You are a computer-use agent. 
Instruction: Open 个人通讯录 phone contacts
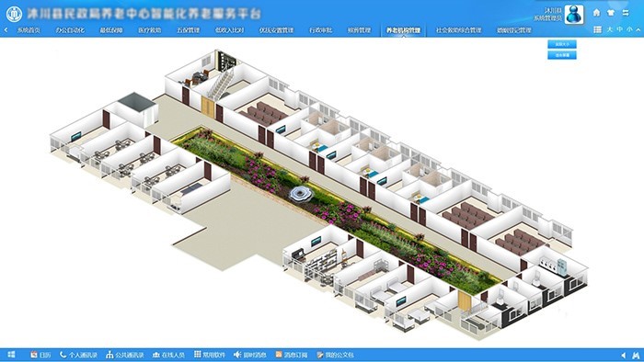(78, 355)
